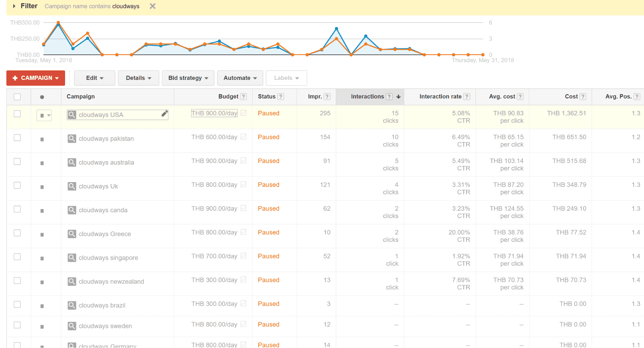Select the cloudways brazil row checkbox
Image resolution: width=644 pixels, height=348 pixels.
[x=17, y=304]
